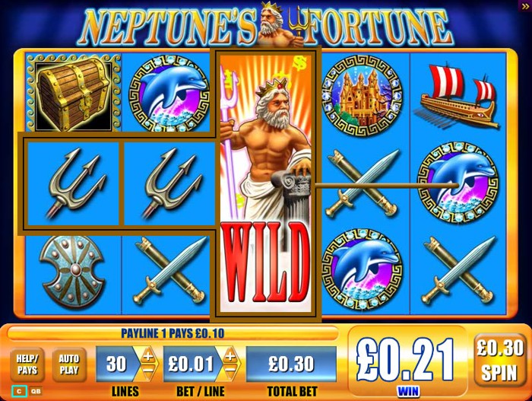Click the Total Bet £0.30 field
The height and width of the screenshot is (401, 532).
pos(291,364)
